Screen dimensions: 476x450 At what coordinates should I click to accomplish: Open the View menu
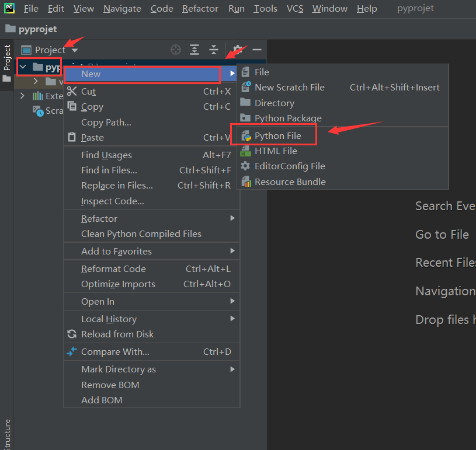(84, 9)
